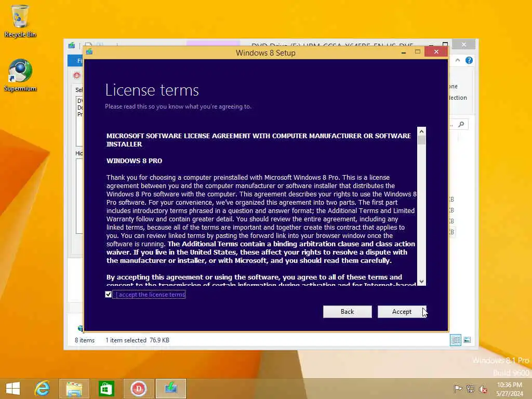Check the 'I accept the license terms' checkbox

[x=108, y=295]
